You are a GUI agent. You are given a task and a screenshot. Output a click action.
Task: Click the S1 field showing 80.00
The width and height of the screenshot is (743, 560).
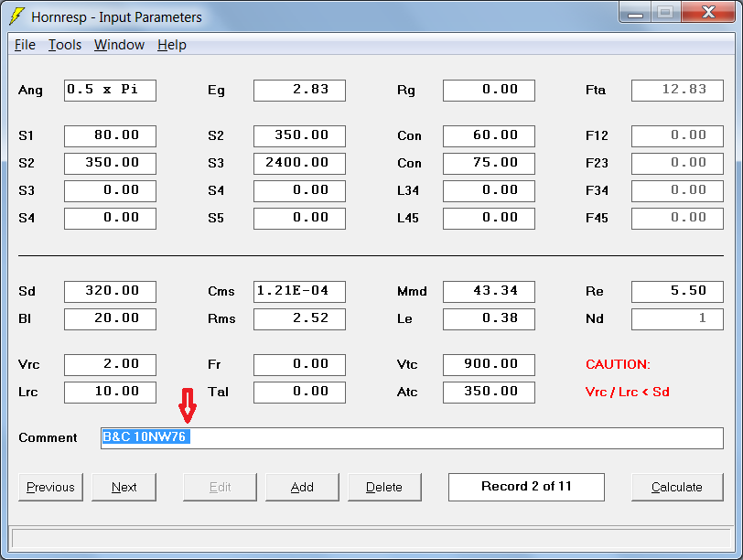click(110, 136)
